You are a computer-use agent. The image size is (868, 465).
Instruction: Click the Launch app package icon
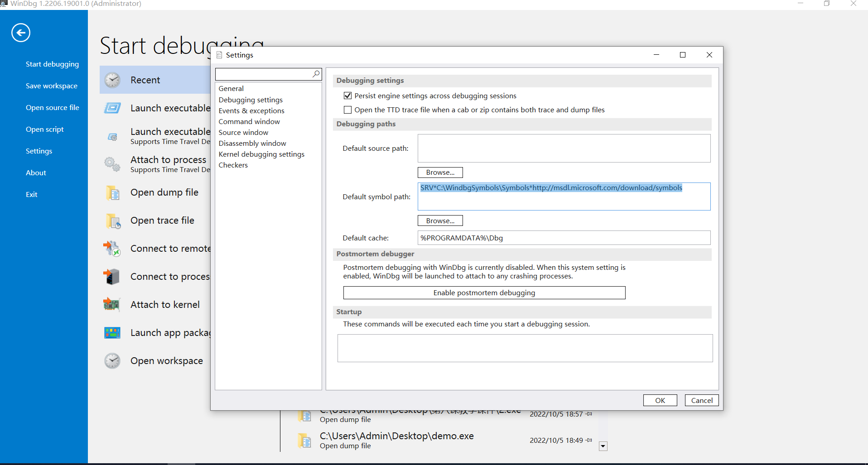(x=112, y=333)
